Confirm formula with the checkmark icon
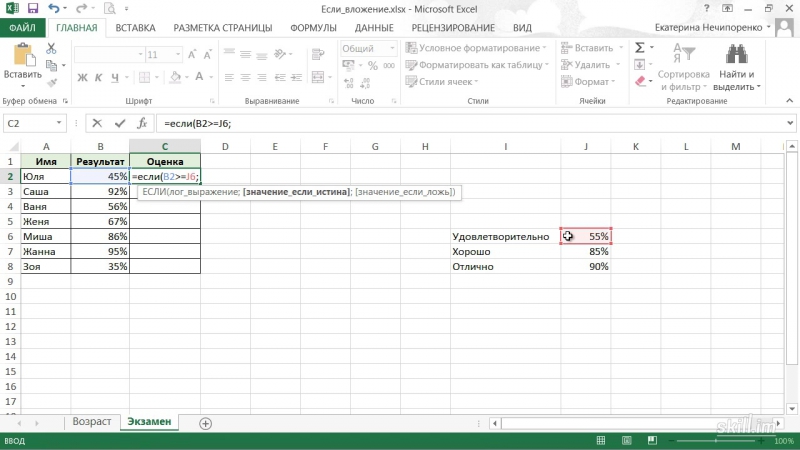This screenshot has width=800, height=450. coord(120,123)
